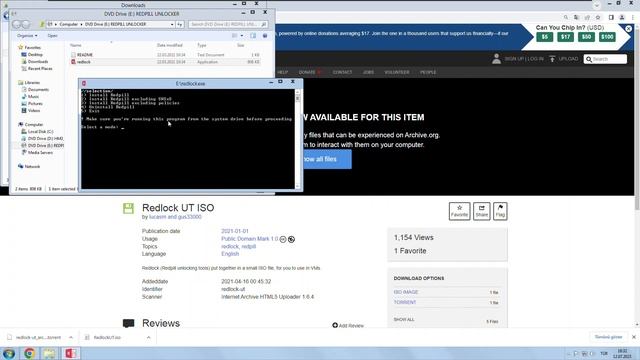Open the File Explorer taskbar icon
Screen dimensions: 640x360
(x=49, y=353)
